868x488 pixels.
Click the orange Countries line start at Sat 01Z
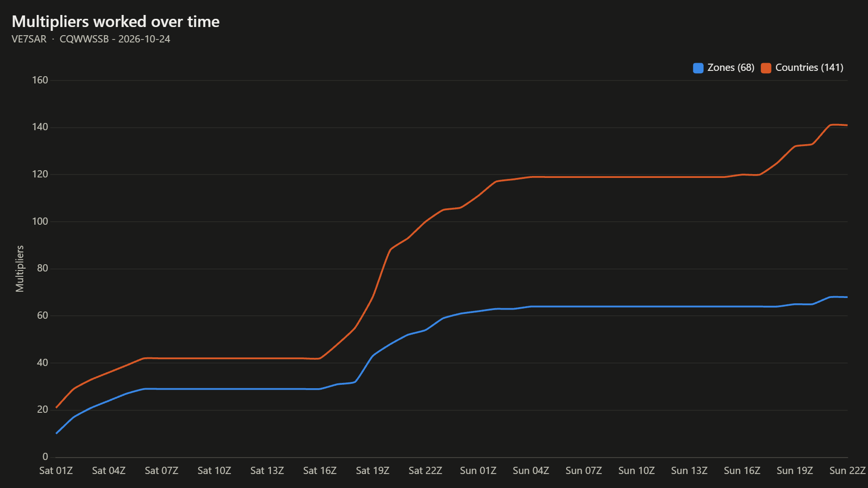[56, 407]
